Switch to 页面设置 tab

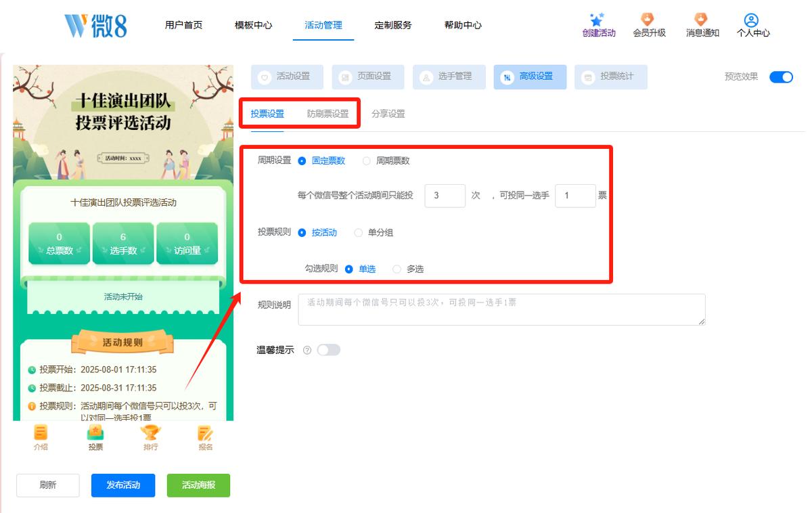[368, 77]
